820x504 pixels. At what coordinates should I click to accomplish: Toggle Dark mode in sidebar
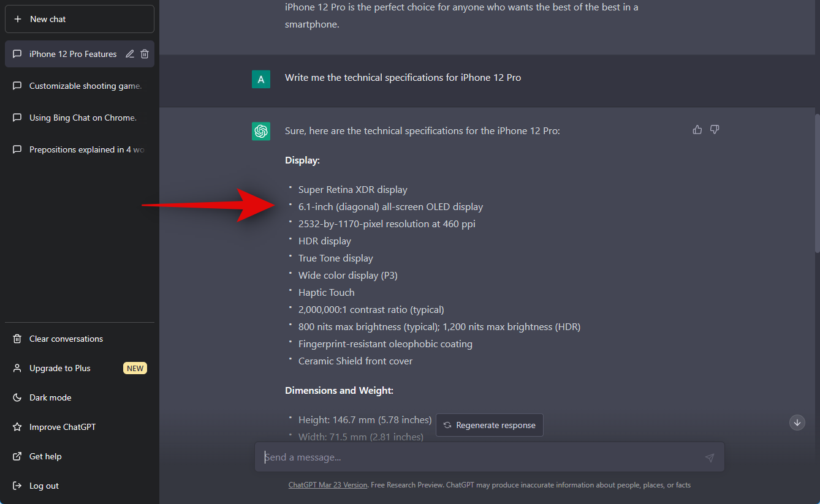click(50, 397)
